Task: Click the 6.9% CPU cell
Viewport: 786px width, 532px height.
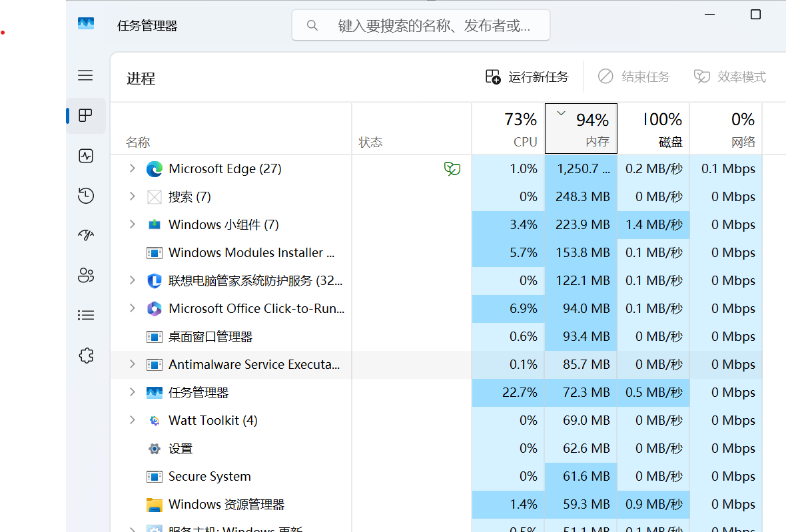Action: (508, 308)
